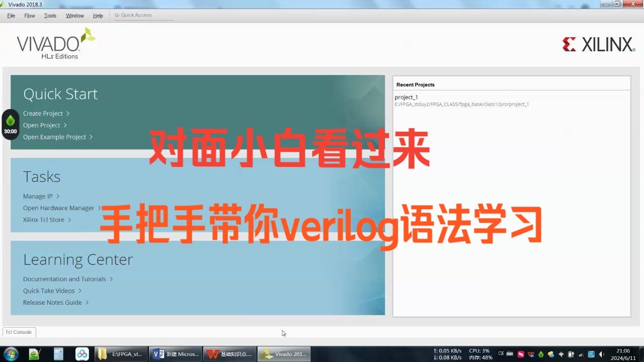The height and width of the screenshot is (362, 644).
Task: Click the input language CH indicator
Action: pos(501,354)
